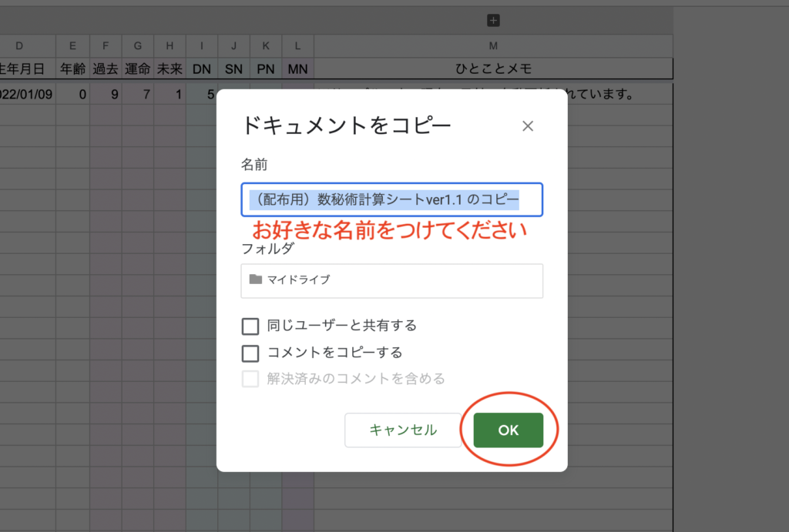Close the ドキュメントをコピー dialog with X
The height and width of the screenshot is (532, 789).
pos(528,126)
